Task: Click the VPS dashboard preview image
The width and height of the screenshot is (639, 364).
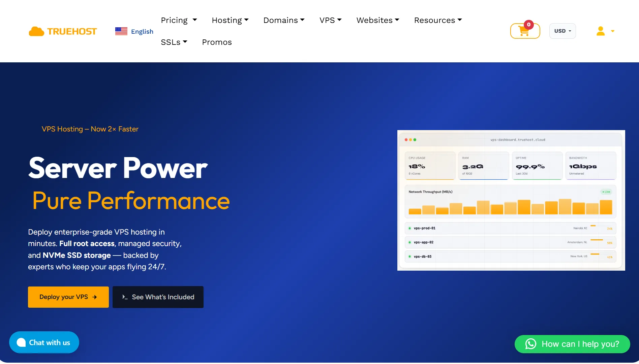Action: click(511, 200)
